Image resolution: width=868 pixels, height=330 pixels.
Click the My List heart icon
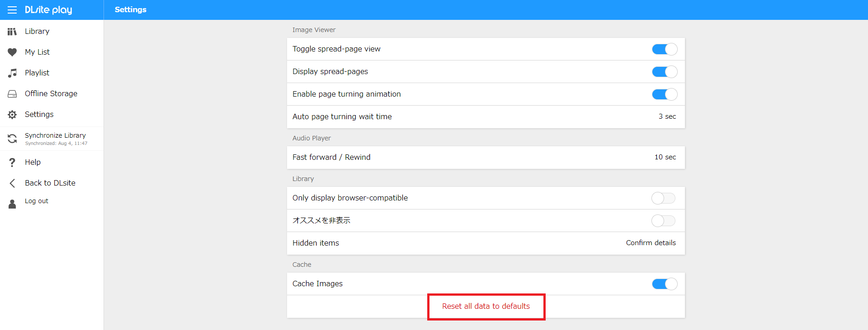(x=12, y=52)
